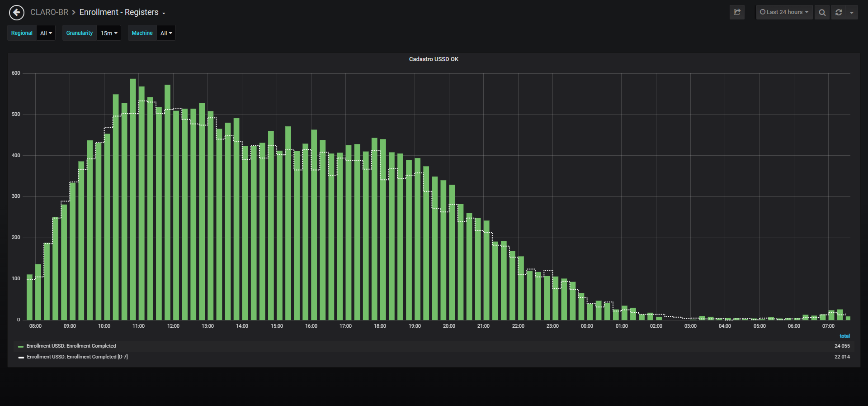Click the 600 y-axis label

tap(16, 73)
